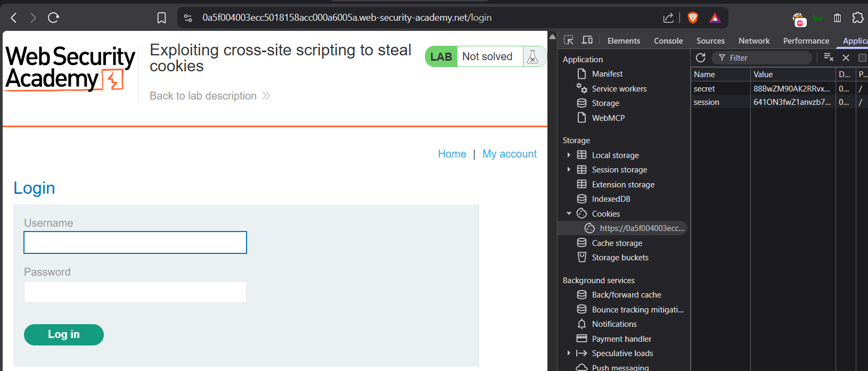Switch to the Console tab
This screenshot has height=371, width=868.
pyautogui.click(x=668, y=40)
